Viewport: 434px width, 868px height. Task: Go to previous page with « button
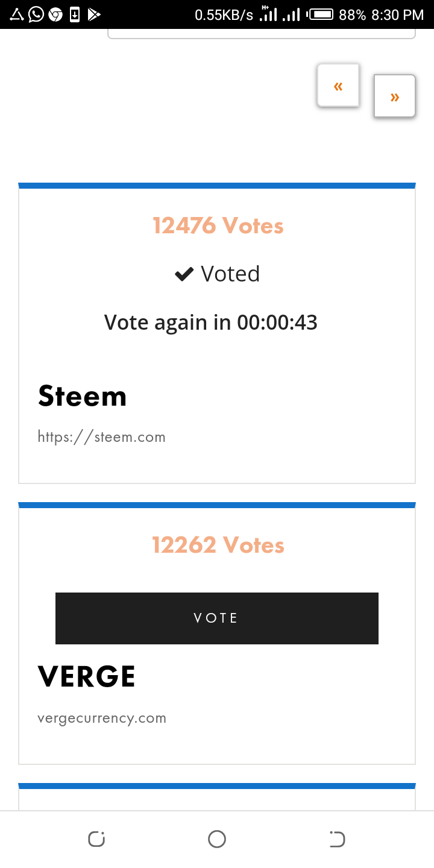(x=338, y=86)
